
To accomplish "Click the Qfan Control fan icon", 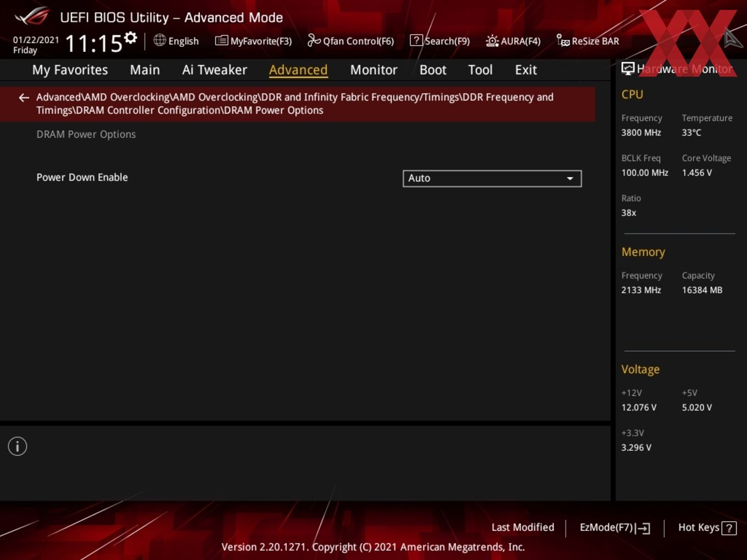I will pyautogui.click(x=314, y=40).
